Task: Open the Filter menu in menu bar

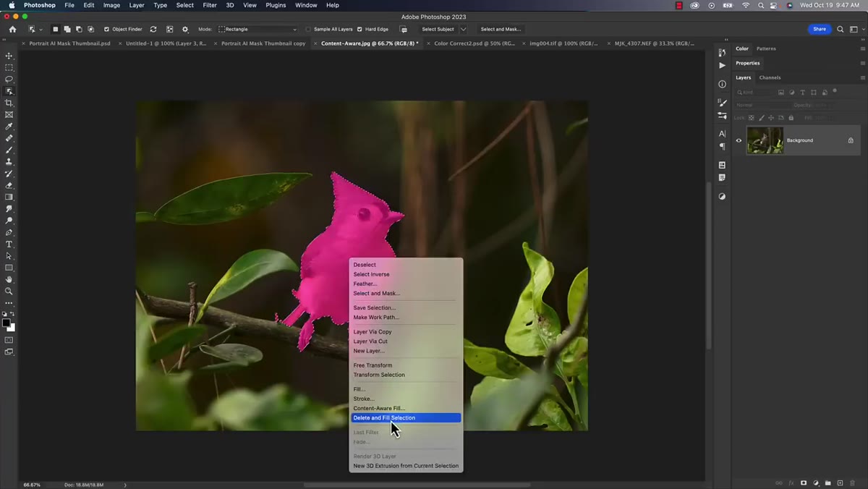Action: click(x=210, y=5)
